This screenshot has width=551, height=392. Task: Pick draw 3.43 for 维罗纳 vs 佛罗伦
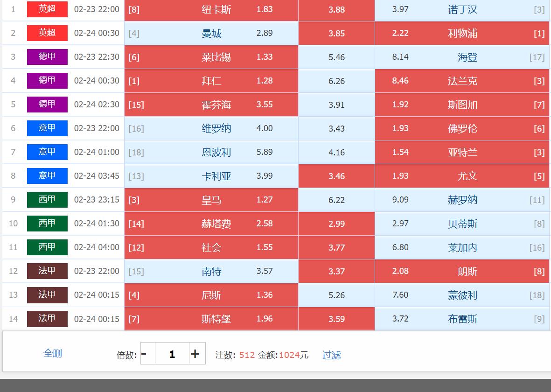(337, 128)
